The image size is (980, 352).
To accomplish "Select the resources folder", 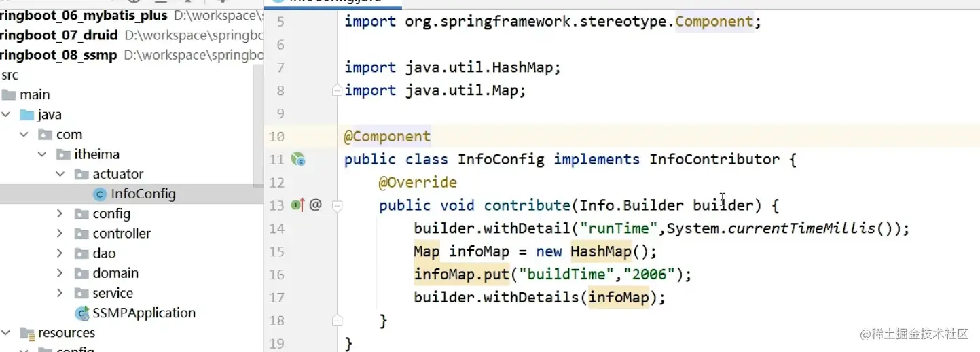I will pyautogui.click(x=67, y=332).
